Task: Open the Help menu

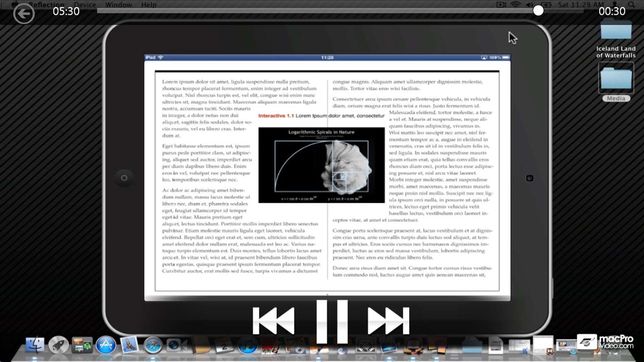Action: (149, 5)
